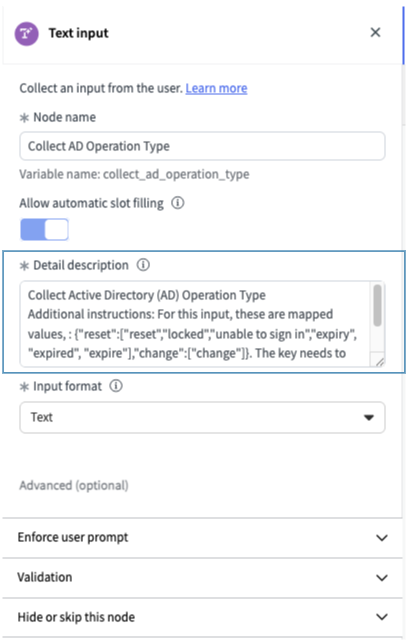Expand the Enforce user prompt section
The image size is (407, 640).
pyautogui.click(x=202, y=538)
